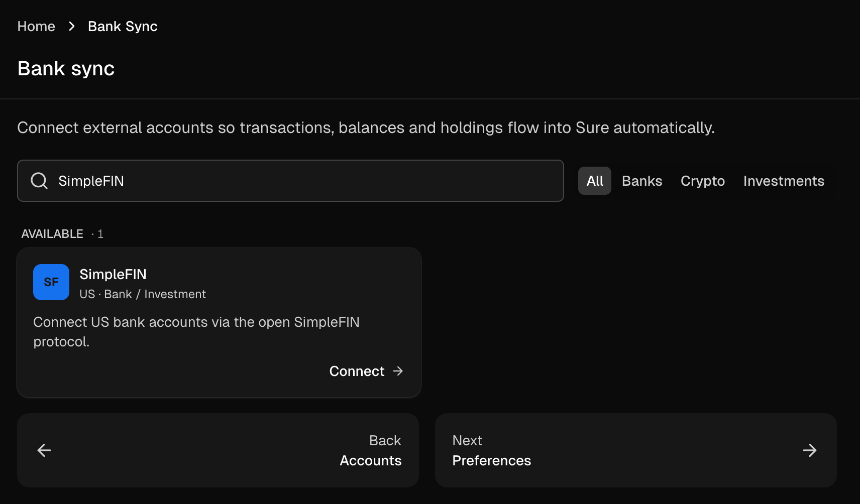
Task: Click the SimpleFIN provider card title
Action: click(113, 274)
